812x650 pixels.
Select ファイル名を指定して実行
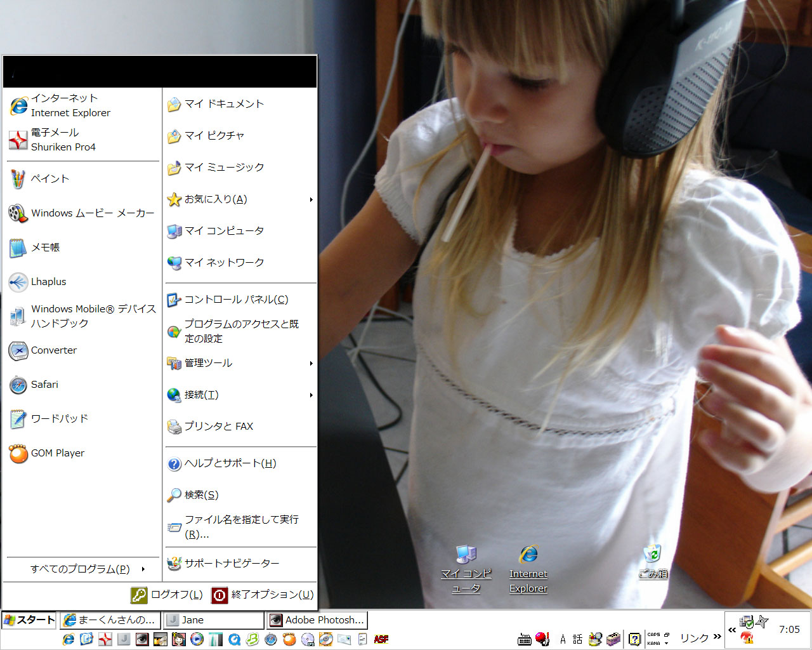click(240, 527)
